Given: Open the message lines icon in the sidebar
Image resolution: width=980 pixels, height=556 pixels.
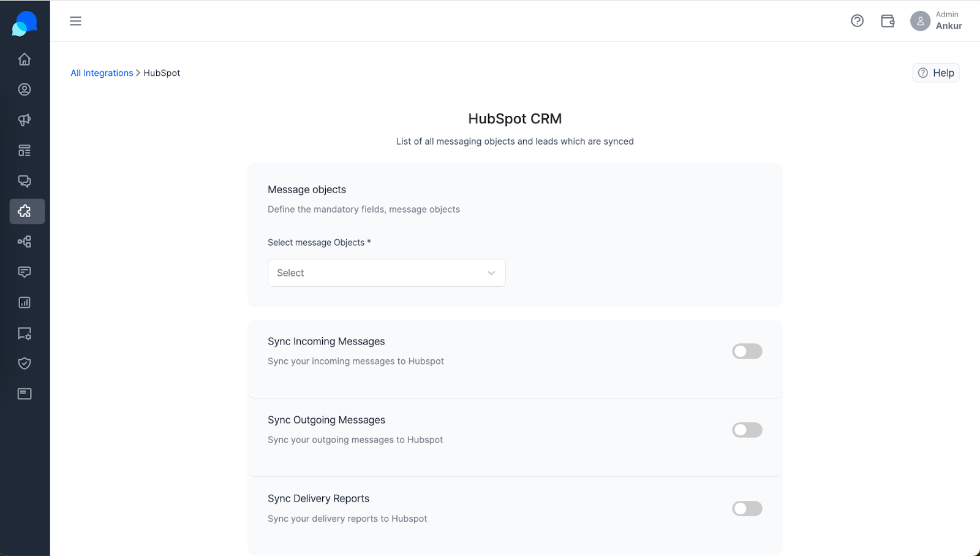Looking at the screenshot, I should pyautogui.click(x=24, y=272).
